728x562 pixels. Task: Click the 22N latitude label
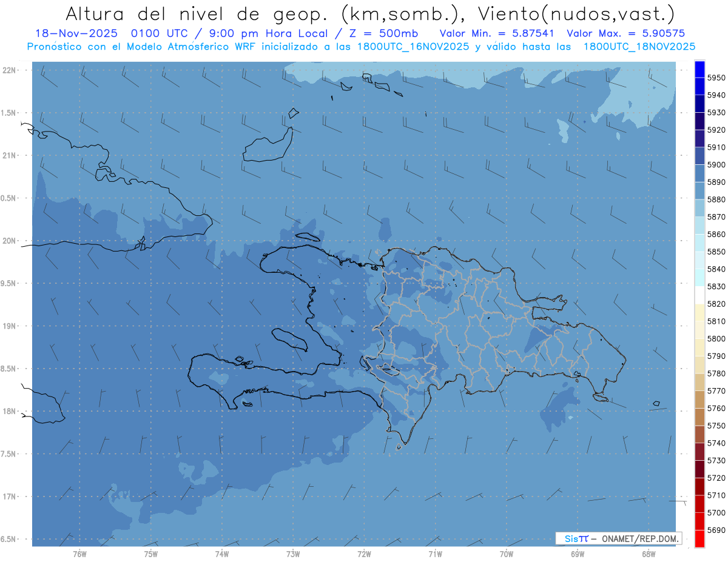pyautogui.click(x=10, y=70)
